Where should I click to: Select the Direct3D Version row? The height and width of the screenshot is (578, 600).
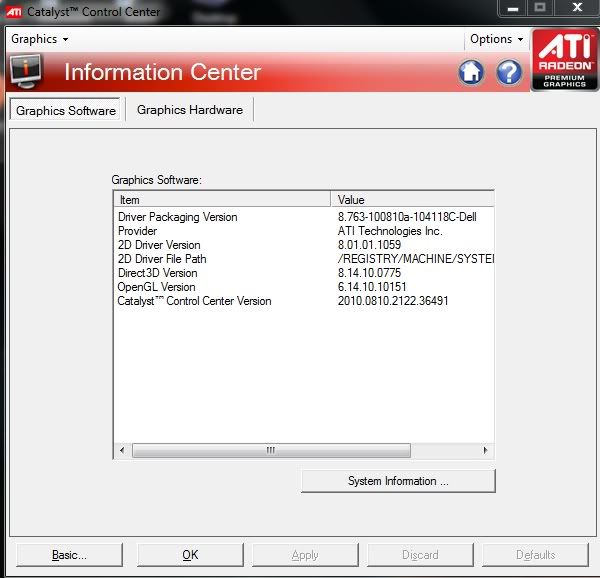click(x=304, y=273)
